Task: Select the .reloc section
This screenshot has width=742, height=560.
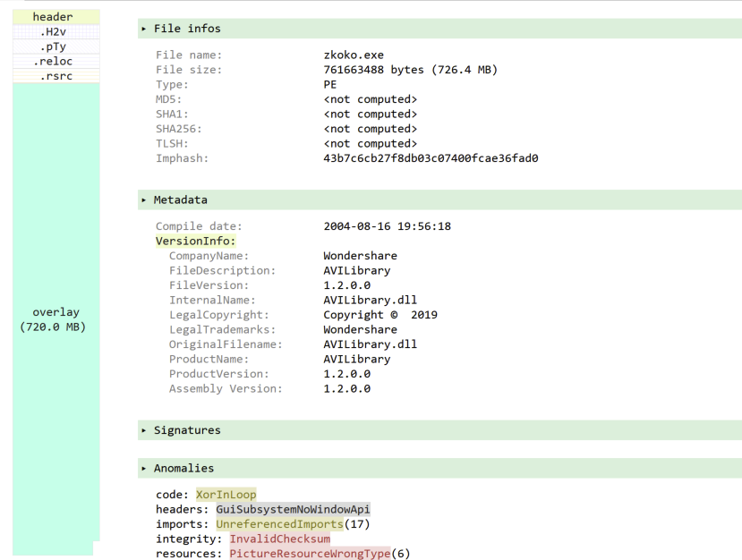Action: [55, 61]
